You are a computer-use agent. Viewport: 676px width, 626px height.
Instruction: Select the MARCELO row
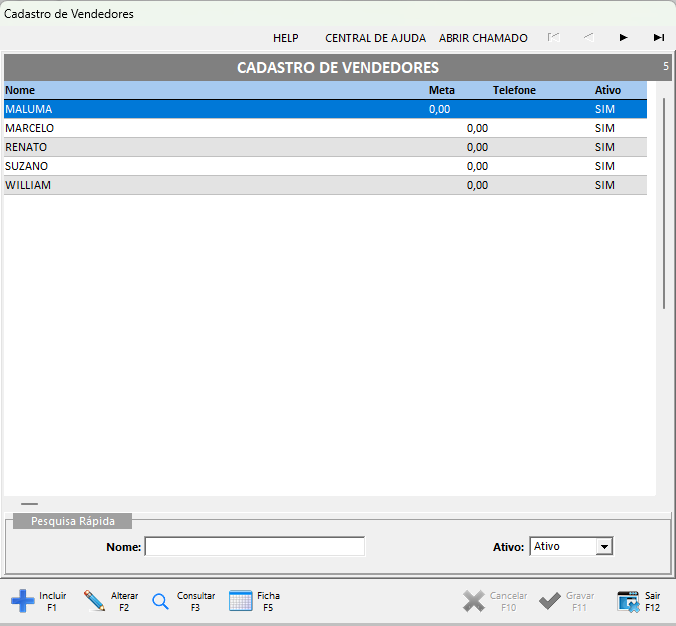(30, 128)
